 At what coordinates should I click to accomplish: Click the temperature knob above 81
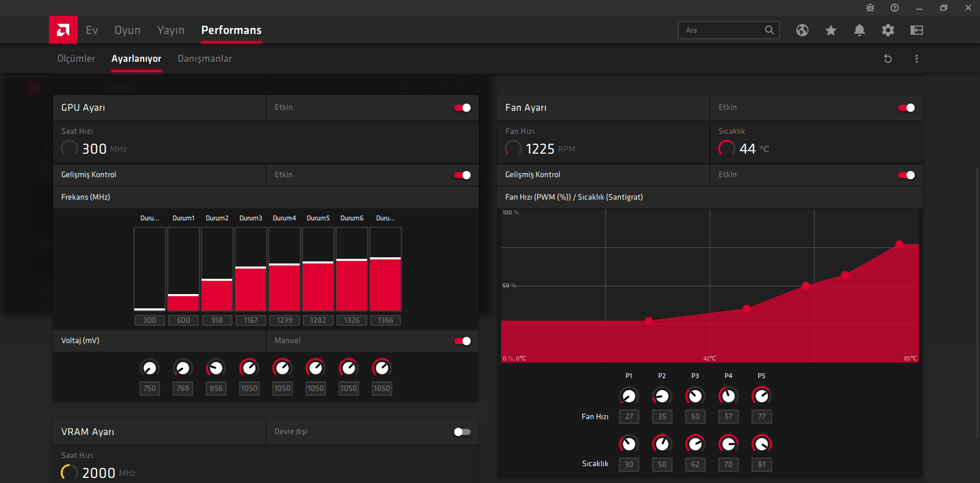(762, 444)
